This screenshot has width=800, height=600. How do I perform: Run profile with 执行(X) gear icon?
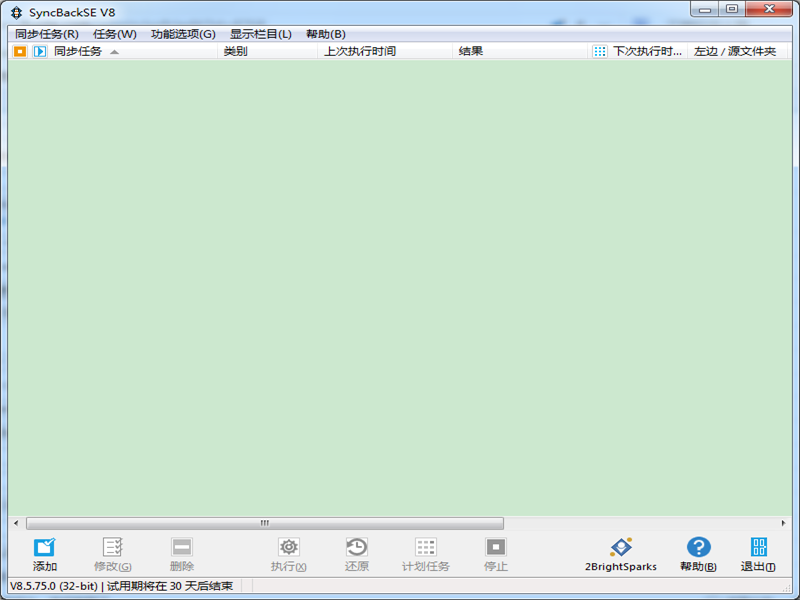[x=289, y=547]
